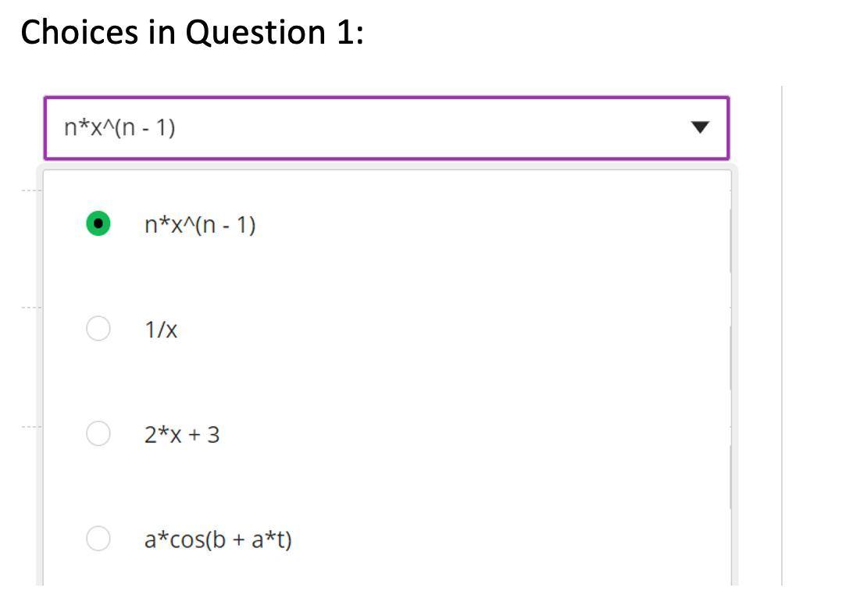Click the selected green radio indicator
This screenshot has width=842, height=616.
click(x=98, y=225)
